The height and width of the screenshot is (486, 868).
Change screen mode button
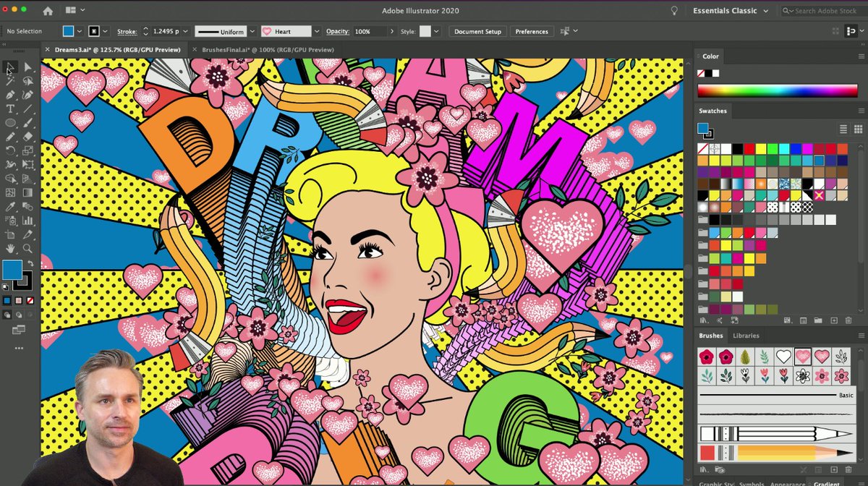pos(18,331)
